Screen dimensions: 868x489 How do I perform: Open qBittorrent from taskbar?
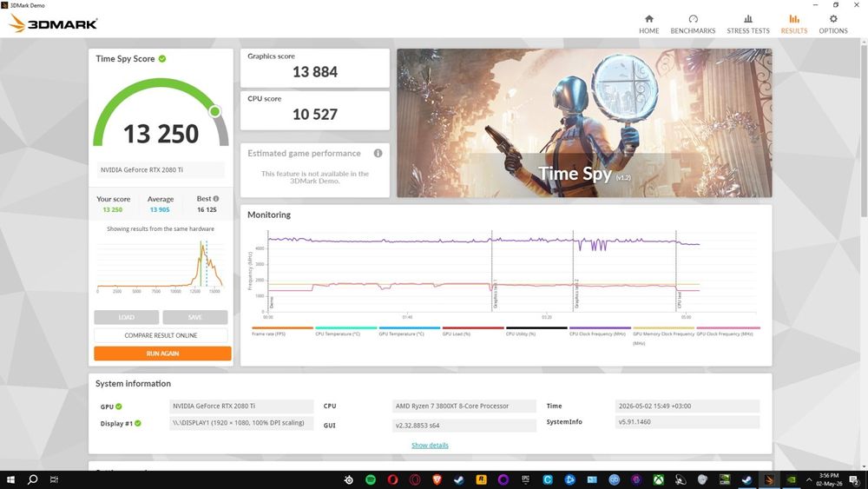(x=614, y=479)
